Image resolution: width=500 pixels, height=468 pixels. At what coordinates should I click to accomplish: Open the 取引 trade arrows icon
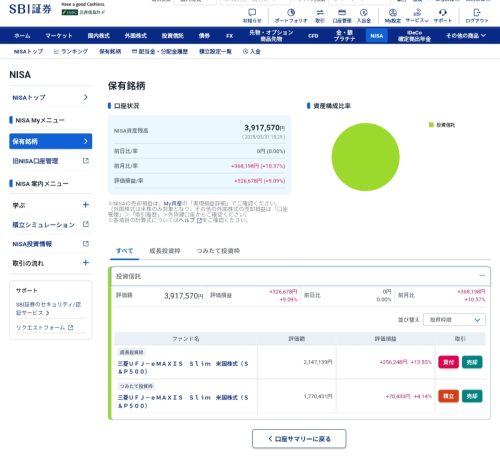[x=320, y=13]
